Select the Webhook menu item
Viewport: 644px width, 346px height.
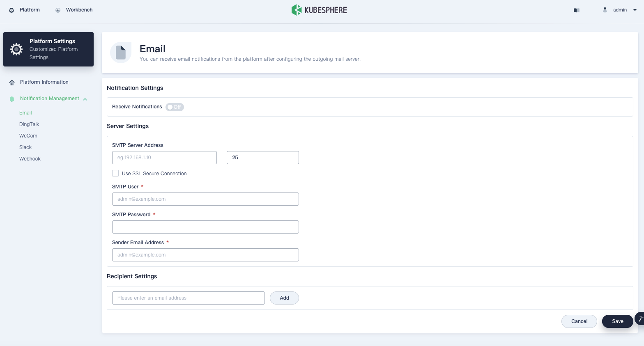pyautogui.click(x=30, y=159)
